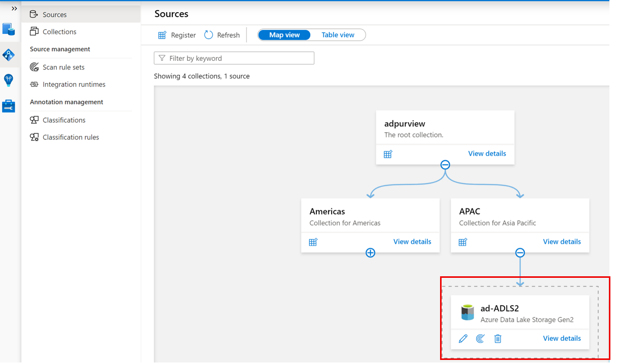This screenshot has height=364, width=617.
Task: Edit the ad-ADLS2 source with the pencil icon
Action: [463, 338]
